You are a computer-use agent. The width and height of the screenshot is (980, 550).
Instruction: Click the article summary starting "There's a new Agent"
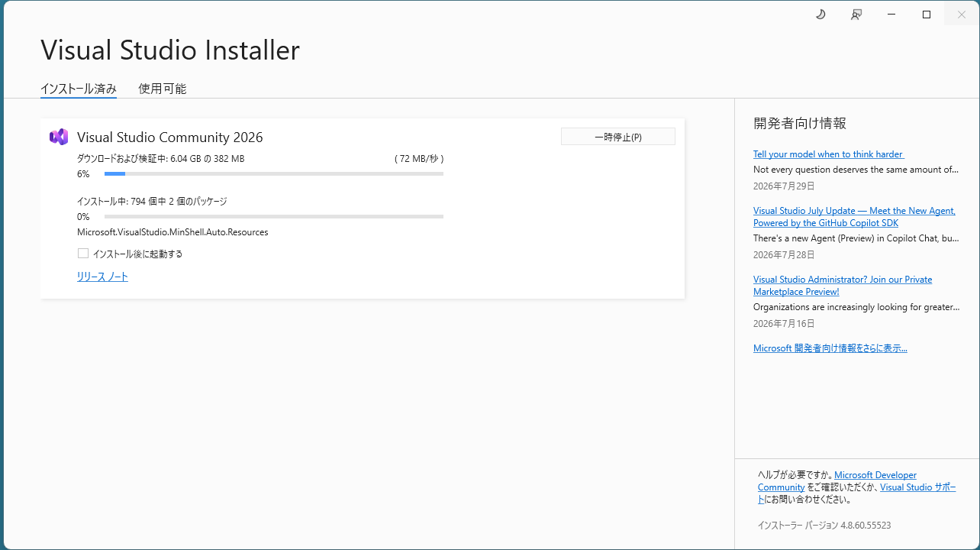[856, 238]
